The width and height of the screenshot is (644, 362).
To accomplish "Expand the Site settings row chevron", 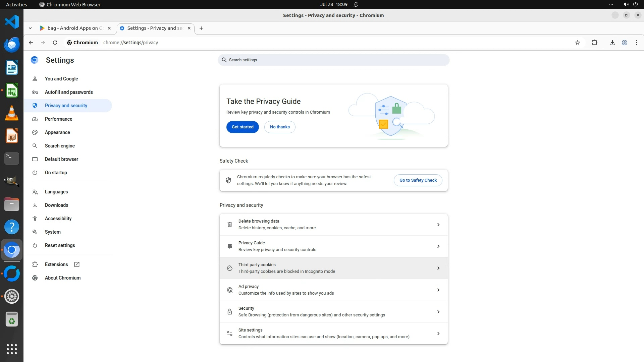I will [438, 334].
